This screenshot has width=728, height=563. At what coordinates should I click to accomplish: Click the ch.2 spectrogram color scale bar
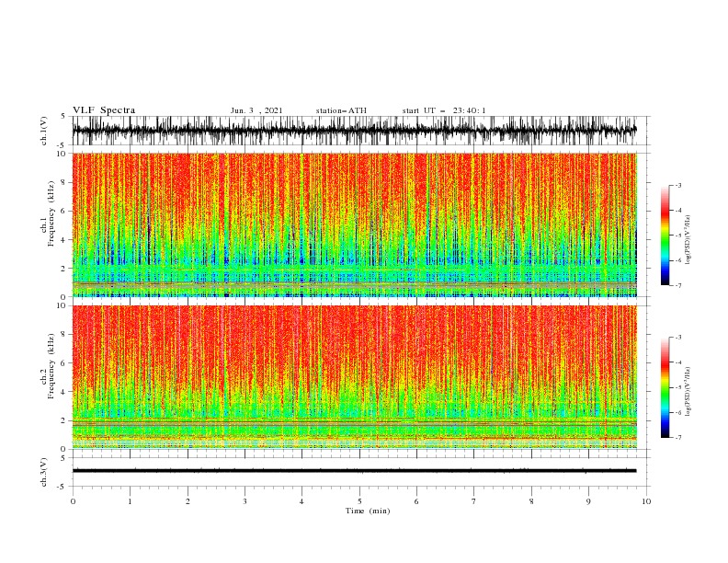pyautogui.click(x=665, y=387)
